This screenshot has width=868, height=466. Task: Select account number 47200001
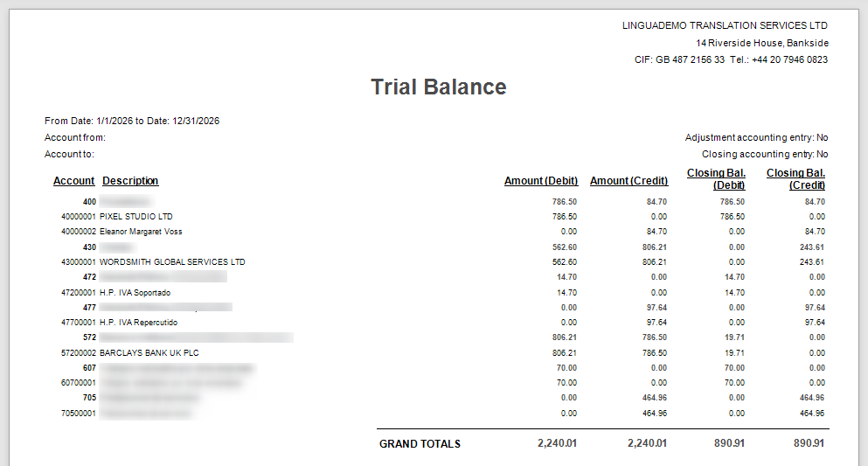coord(78,292)
